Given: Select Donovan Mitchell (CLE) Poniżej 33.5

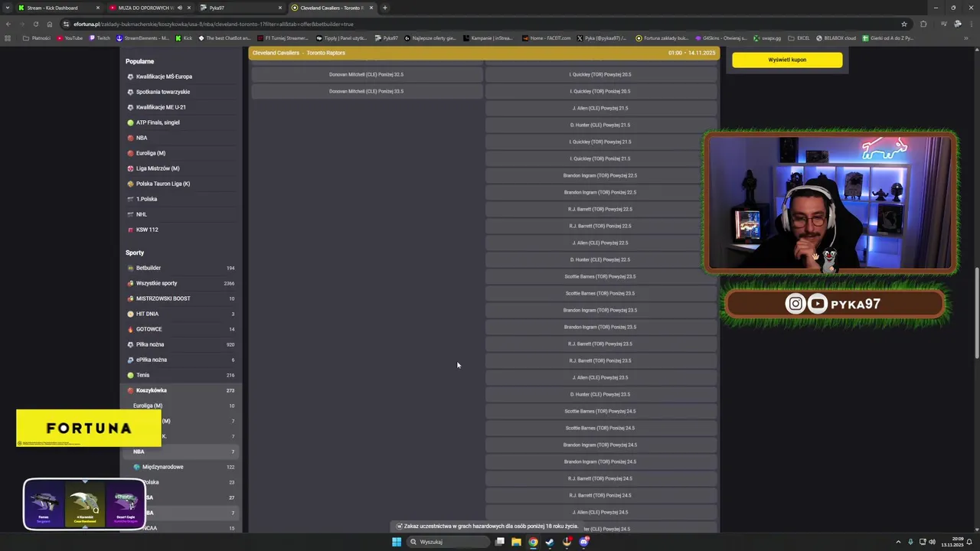Looking at the screenshot, I should (x=367, y=91).
